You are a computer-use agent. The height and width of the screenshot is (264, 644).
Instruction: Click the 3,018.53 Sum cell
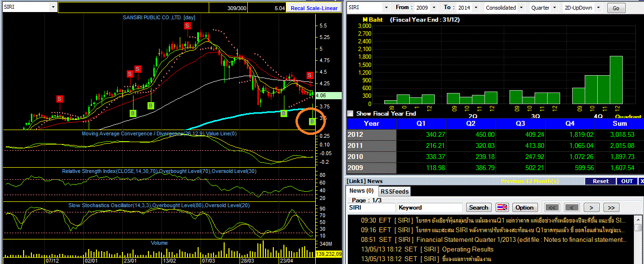click(x=619, y=135)
